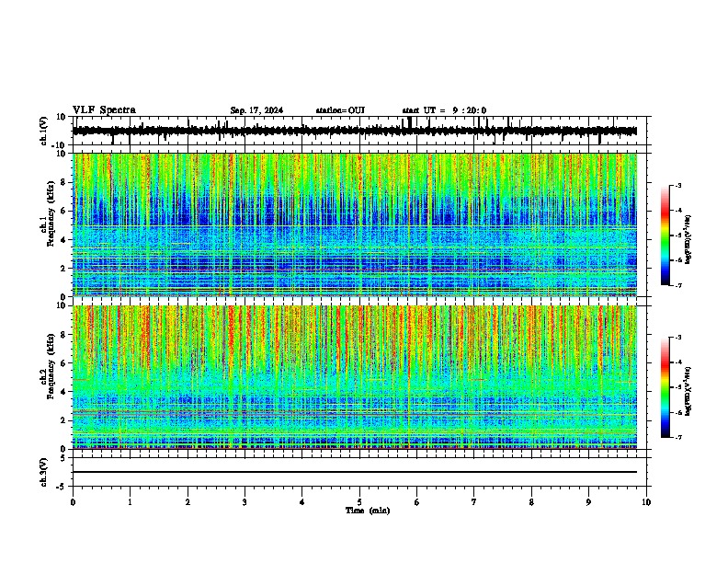Click the flat ch.3 voltage trace
This screenshot has width=728, height=563.
click(355, 472)
